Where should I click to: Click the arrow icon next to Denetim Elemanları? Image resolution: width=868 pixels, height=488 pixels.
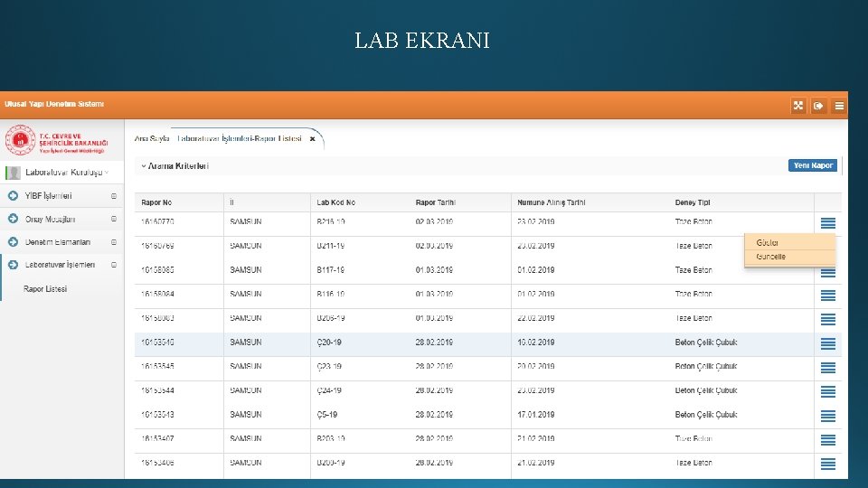13,242
